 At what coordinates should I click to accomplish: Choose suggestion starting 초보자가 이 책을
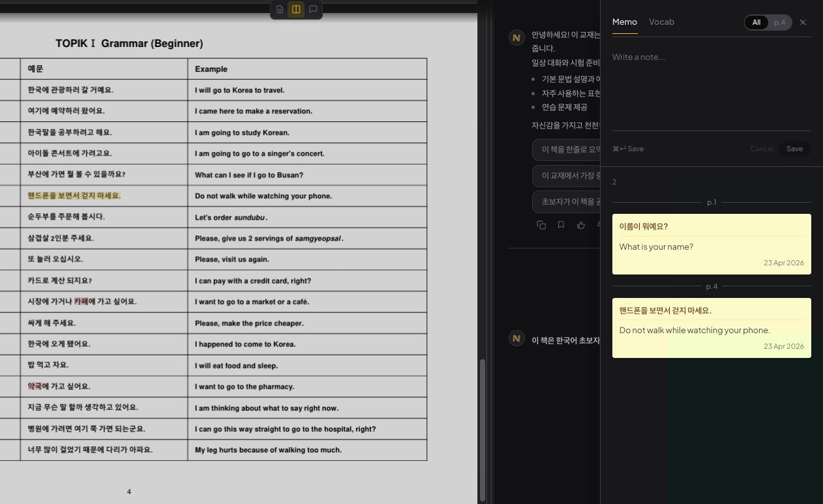566,201
